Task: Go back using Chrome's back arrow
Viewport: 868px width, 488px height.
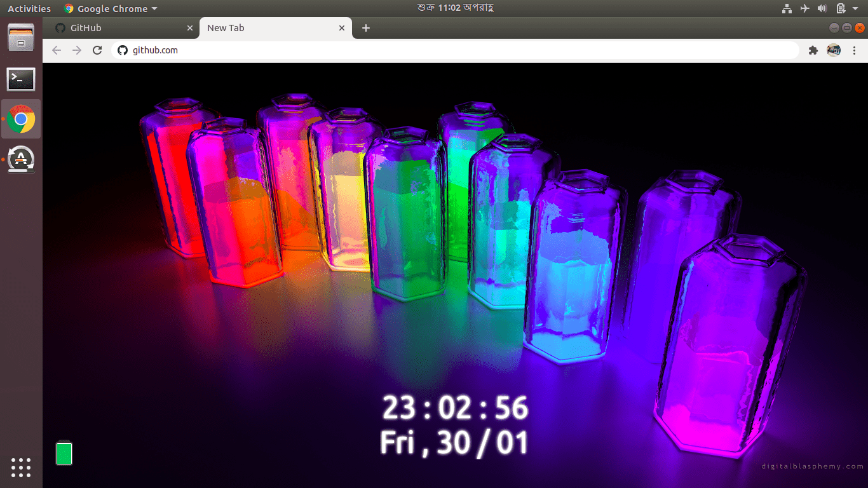Action: click(x=57, y=50)
